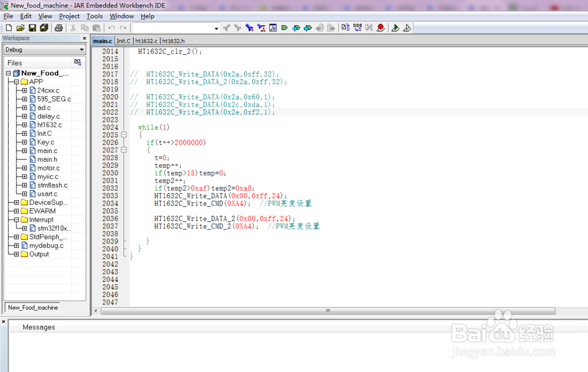Expand the StdPeriph_... folder
This screenshot has width=588, height=372.
tap(16, 237)
